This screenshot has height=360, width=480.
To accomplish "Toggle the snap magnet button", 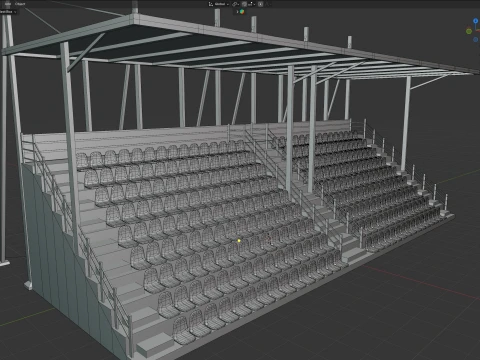I will [244, 4].
